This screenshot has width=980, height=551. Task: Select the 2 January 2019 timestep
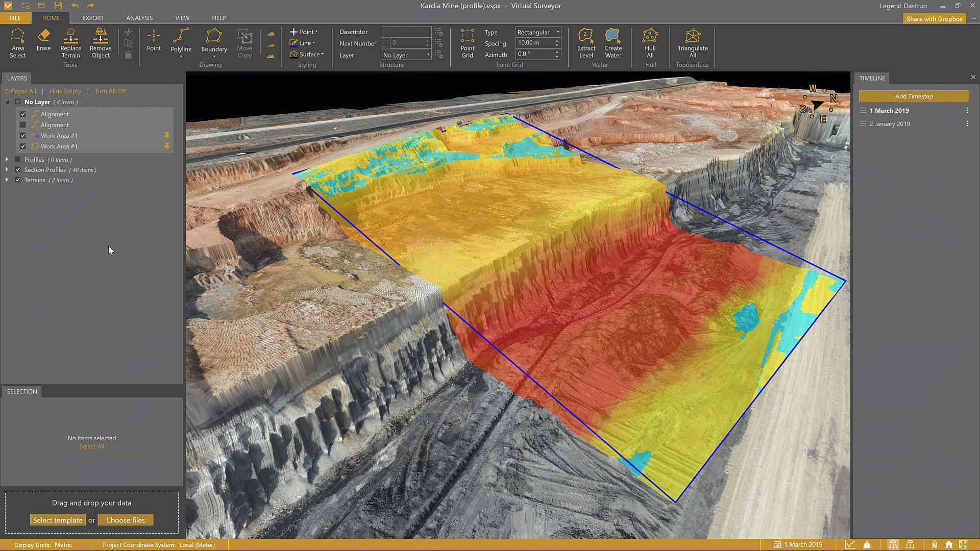[890, 124]
